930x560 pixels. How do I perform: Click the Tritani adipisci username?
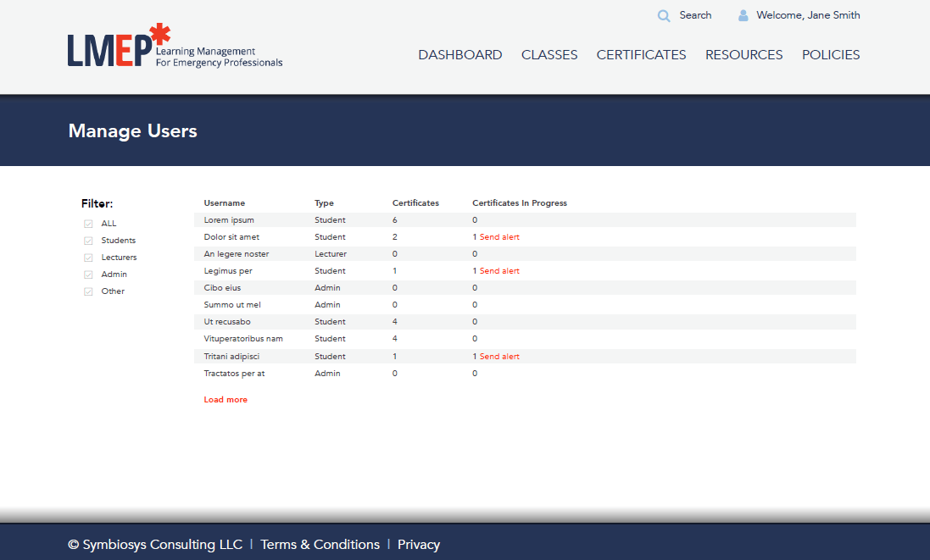point(231,357)
